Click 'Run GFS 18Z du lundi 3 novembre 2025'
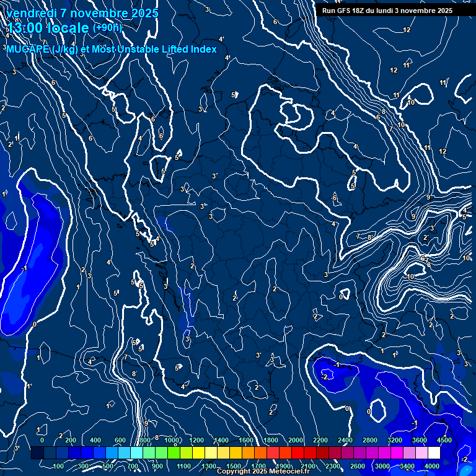 click(387, 11)
